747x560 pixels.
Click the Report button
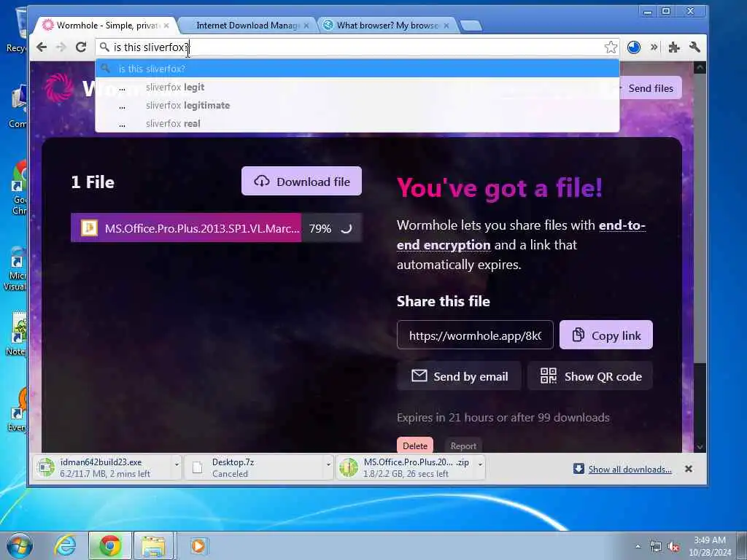coord(463,446)
